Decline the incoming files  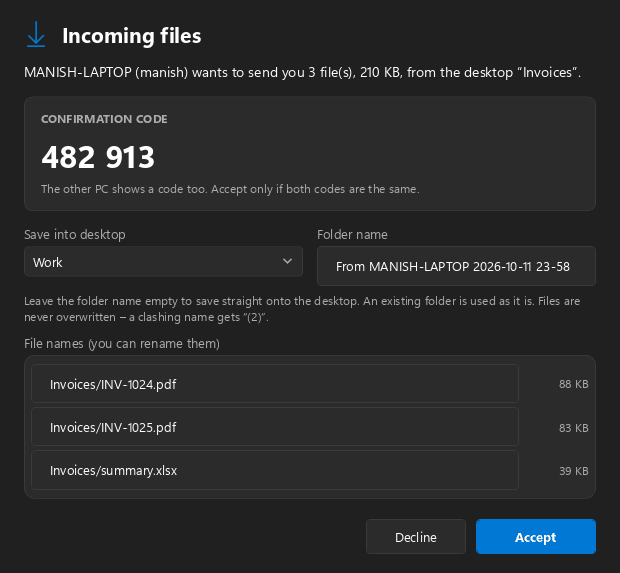416,537
